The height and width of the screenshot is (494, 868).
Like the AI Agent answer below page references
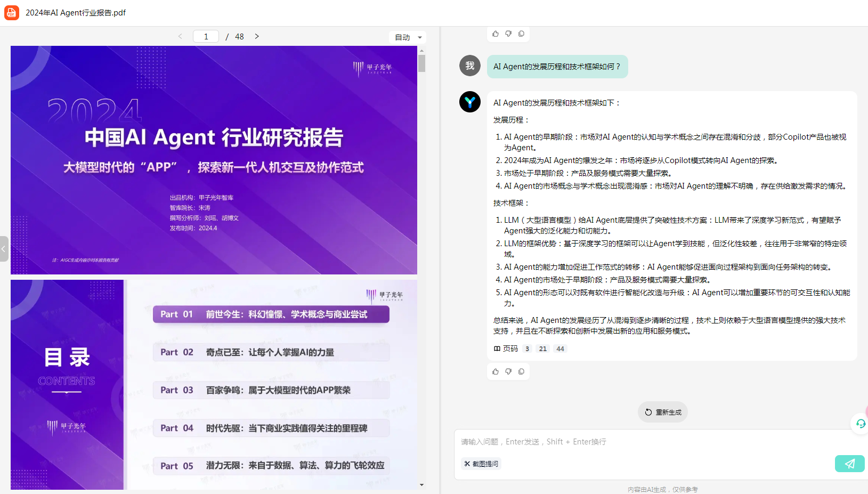tap(496, 371)
